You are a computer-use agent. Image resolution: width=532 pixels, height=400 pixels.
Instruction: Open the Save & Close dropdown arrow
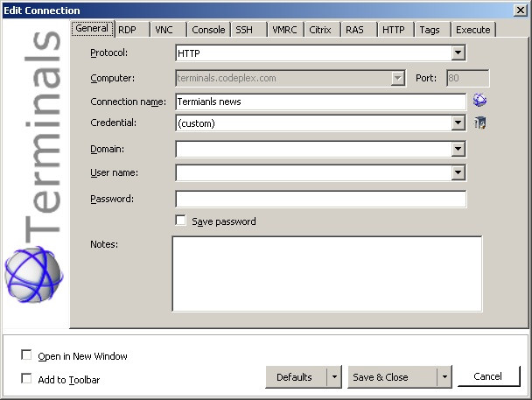tap(444, 377)
